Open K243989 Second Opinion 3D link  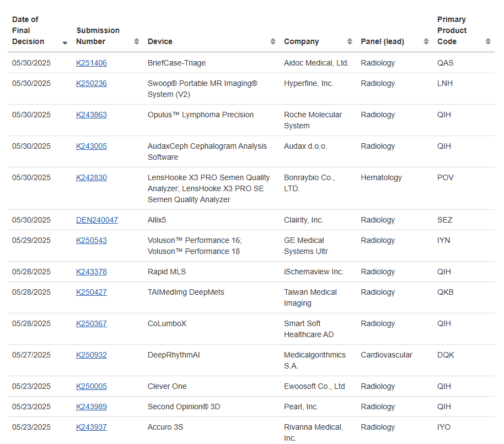point(92,407)
